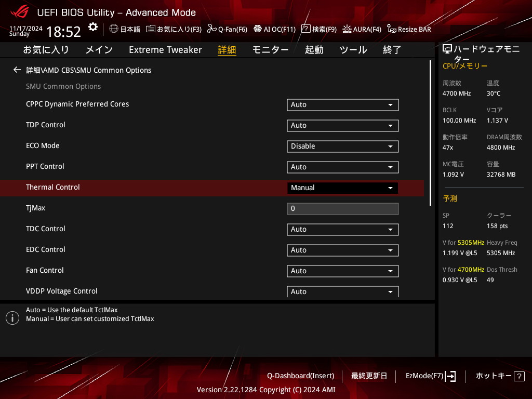Open the お気に入り tab
Image resolution: width=532 pixels, height=399 pixels.
coord(46,50)
